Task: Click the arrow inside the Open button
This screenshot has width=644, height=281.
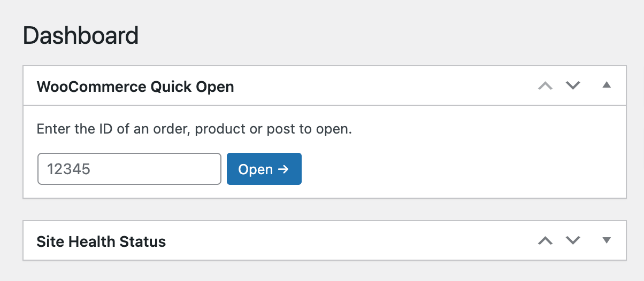Action: 283,169
